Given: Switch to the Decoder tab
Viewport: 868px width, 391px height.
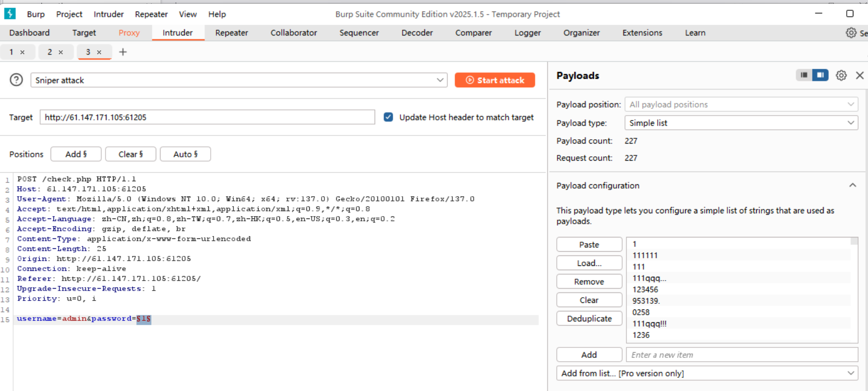Looking at the screenshot, I should (x=417, y=33).
